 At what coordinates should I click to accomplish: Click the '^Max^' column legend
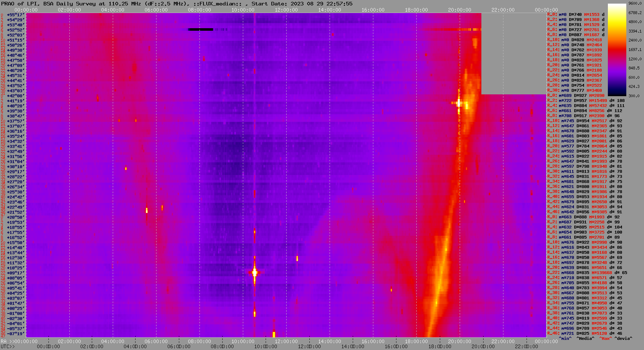coord(606,339)
